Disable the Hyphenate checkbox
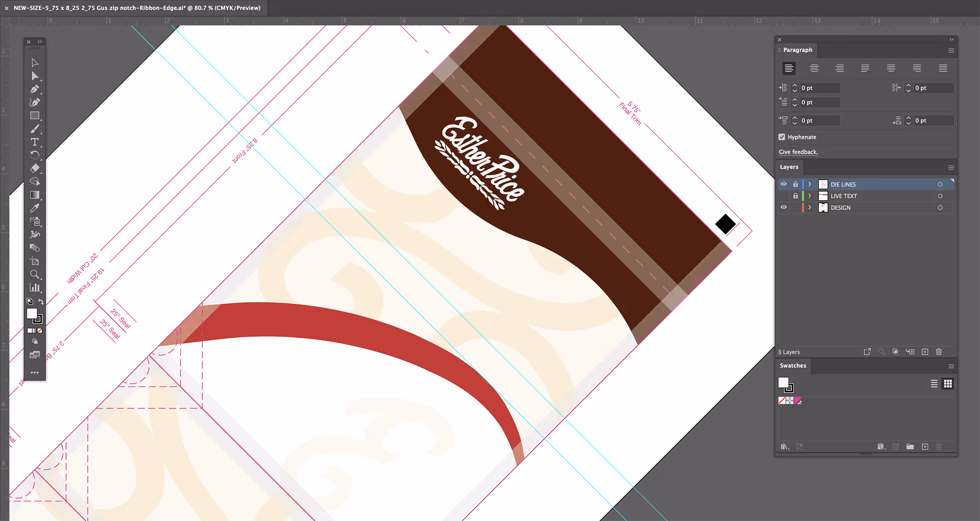The height and width of the screenshot is (521, 980). (x=782, y=137)
